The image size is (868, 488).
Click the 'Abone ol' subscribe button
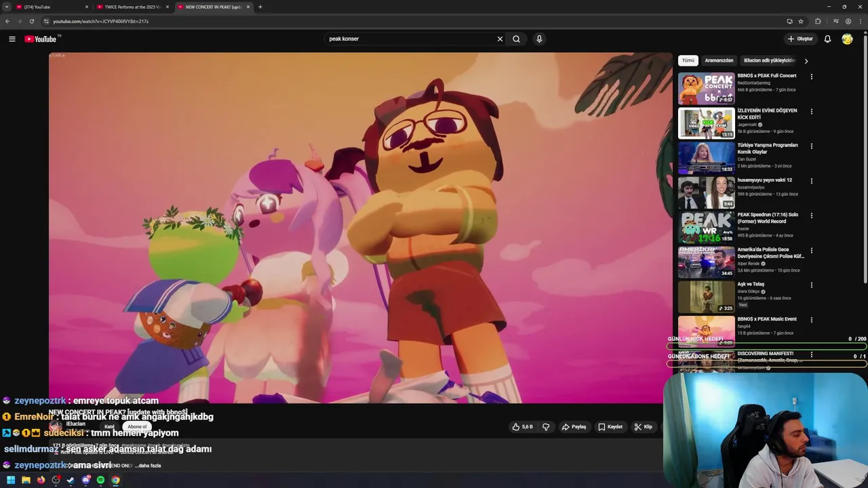pos(137,427)
